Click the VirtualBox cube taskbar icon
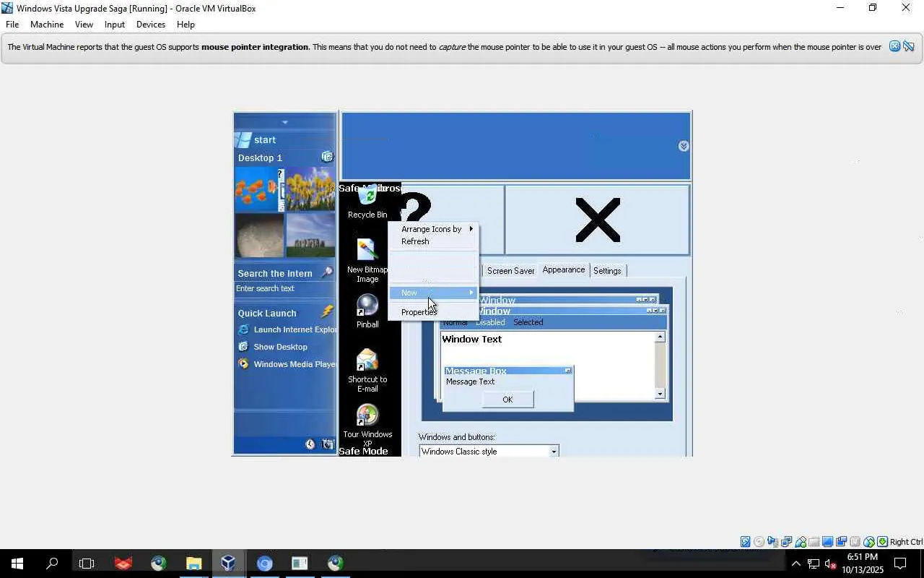The height and width of the screenshot is (578, 924). coord(228,564)
